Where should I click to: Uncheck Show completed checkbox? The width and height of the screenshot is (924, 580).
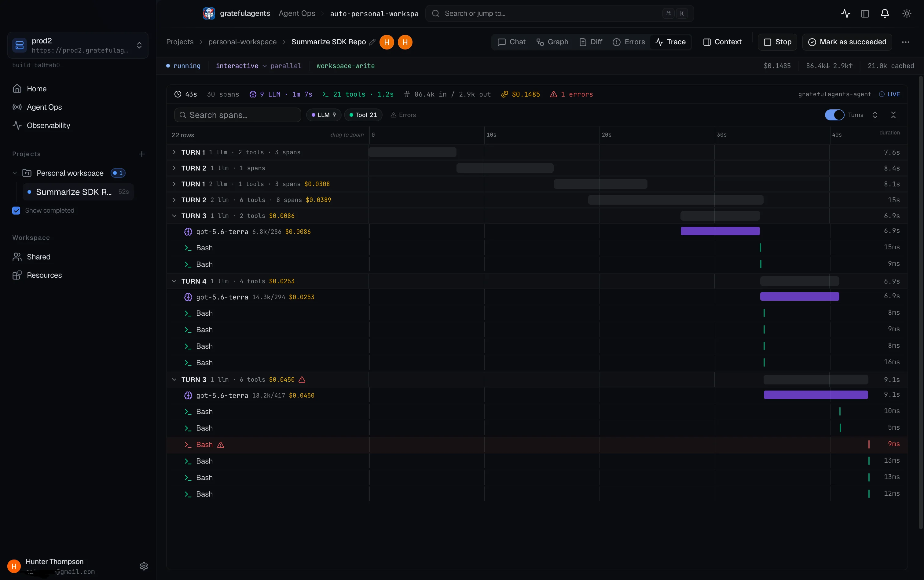[16, 211]
